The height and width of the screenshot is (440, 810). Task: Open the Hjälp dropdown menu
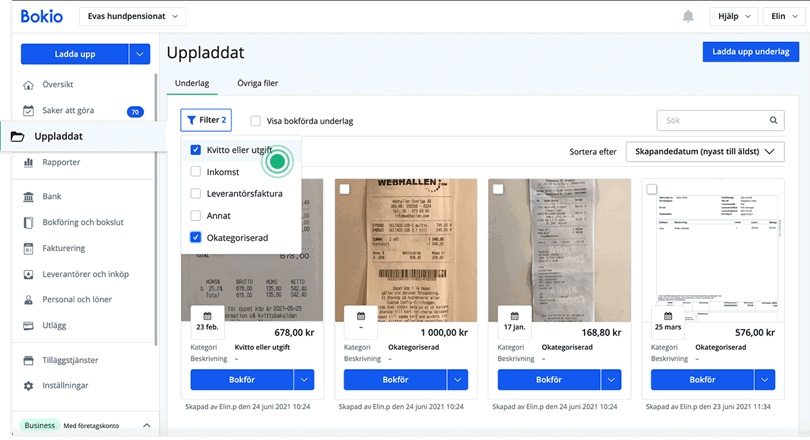736,16
